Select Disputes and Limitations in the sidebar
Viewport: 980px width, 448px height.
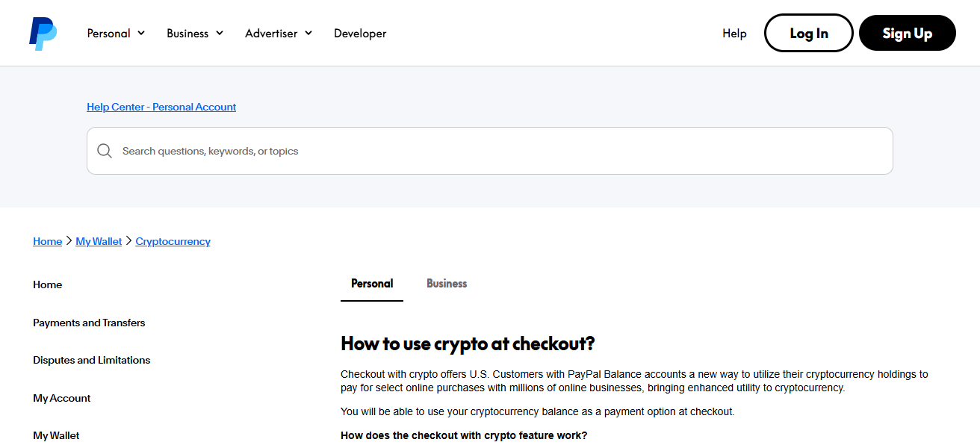(x=91, y=359)
